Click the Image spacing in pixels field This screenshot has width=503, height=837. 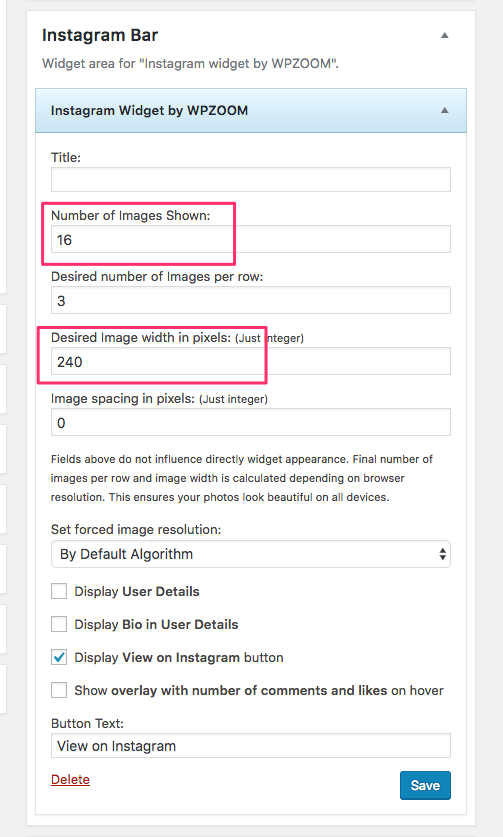250,422
